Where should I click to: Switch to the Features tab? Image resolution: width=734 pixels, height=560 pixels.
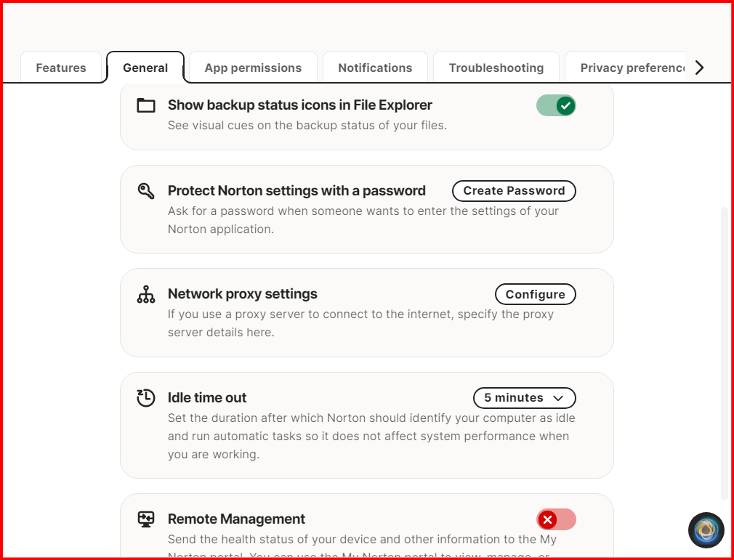(61, 68)
